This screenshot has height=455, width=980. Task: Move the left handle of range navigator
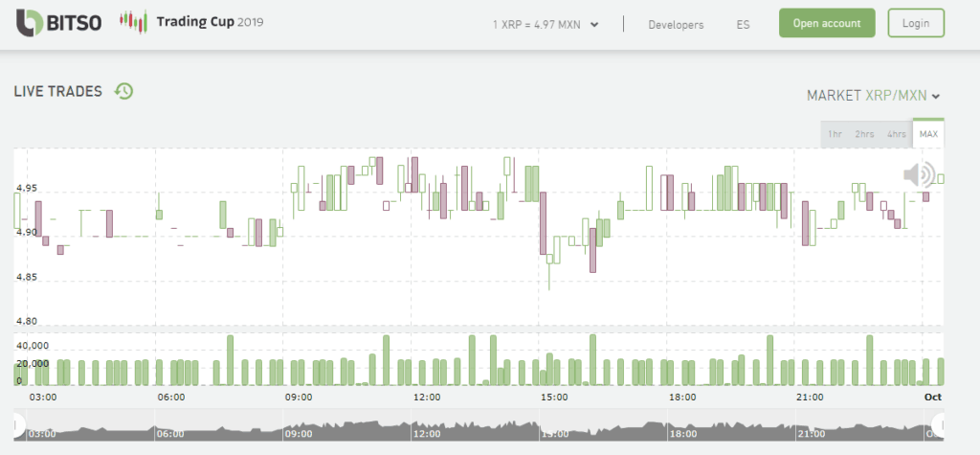click(18, 425)
